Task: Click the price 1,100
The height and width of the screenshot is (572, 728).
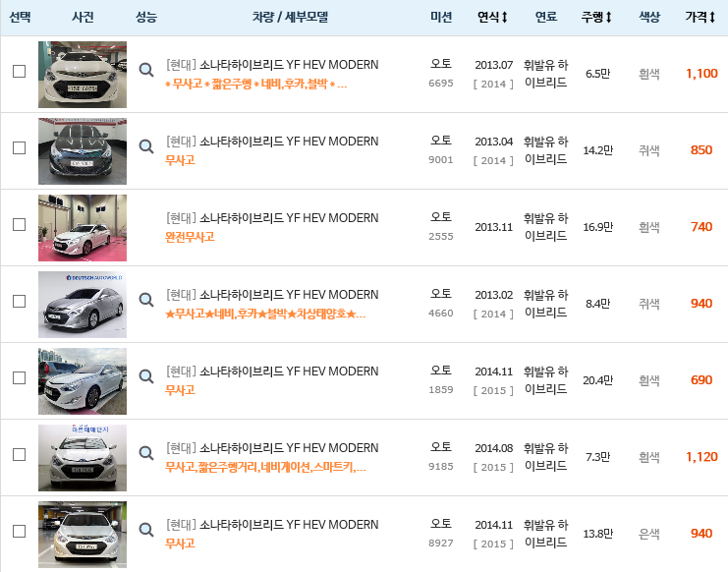Action: pos(701,74)
